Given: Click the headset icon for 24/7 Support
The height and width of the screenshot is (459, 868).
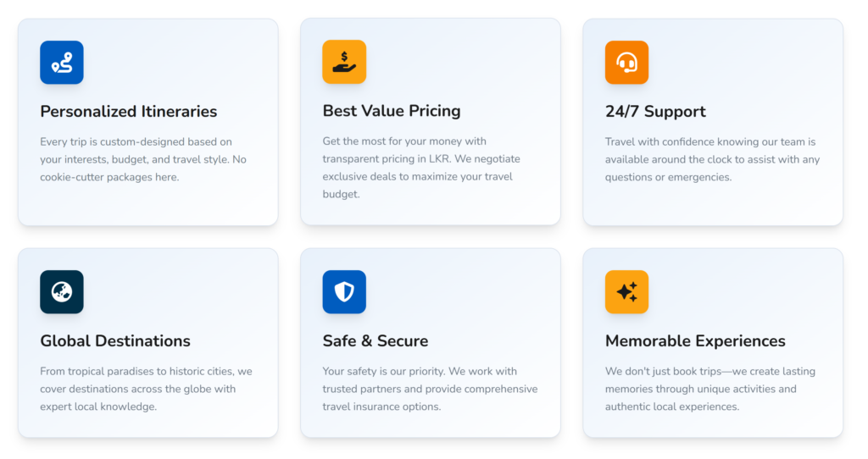Looking at the screenshot, I should coord(626,63).
